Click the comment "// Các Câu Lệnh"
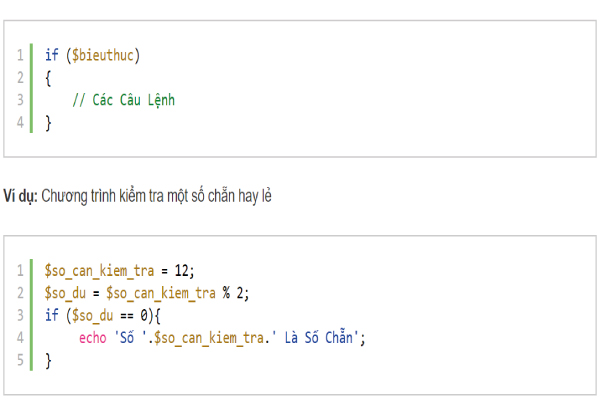600x400 pixels. click(124, 100)
